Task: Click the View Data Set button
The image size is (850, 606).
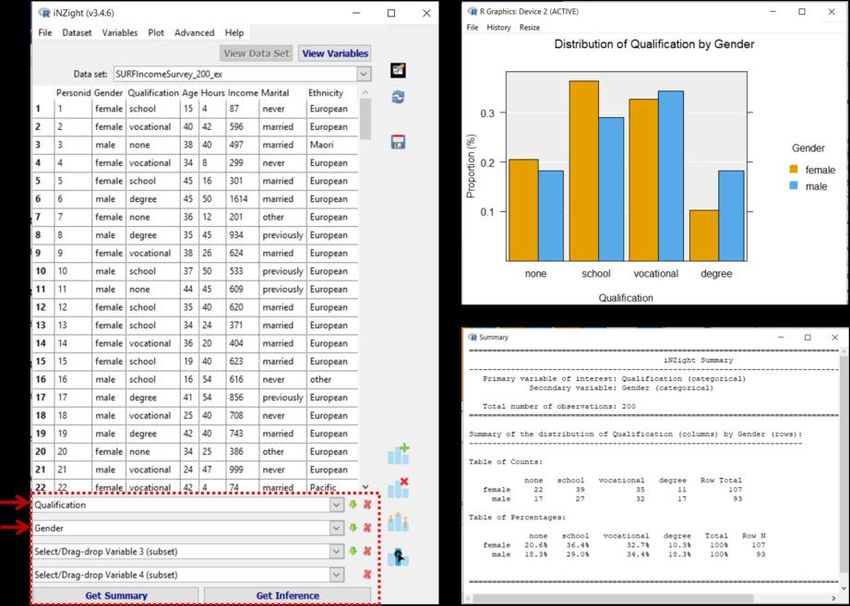Action: click(x=256, y=53)
